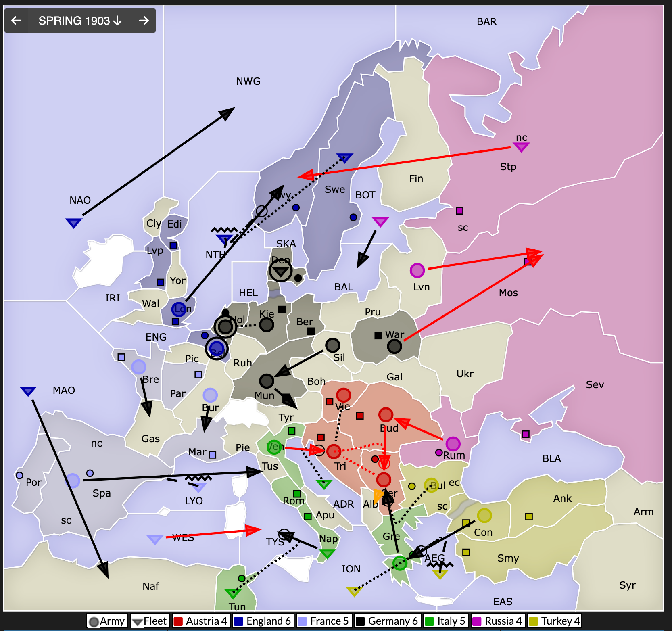
Task: Advance to next phase with right arrow
Action: tap(144, 21)
